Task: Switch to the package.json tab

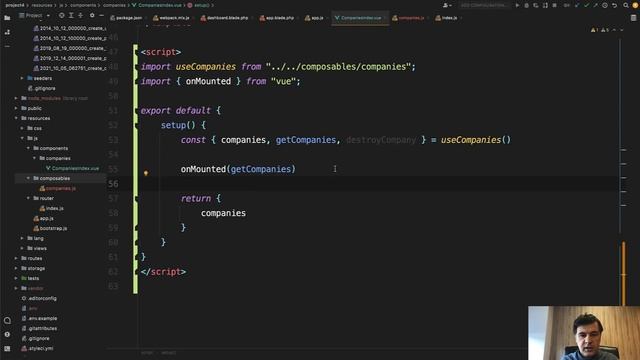Action: click(x=127, y=18)
